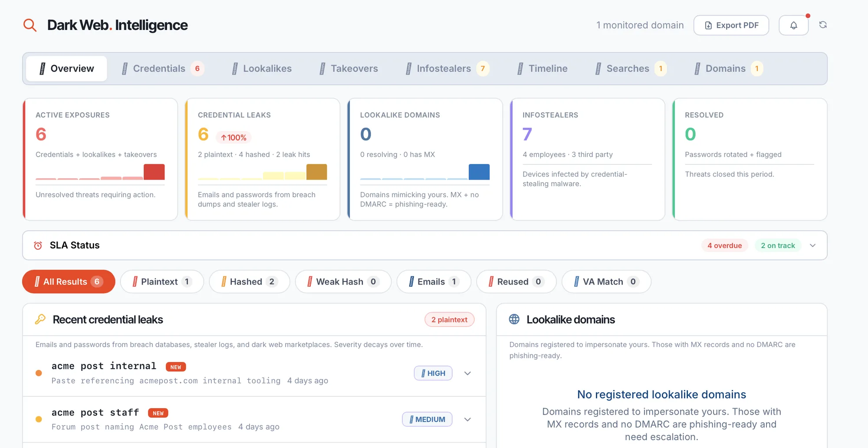Open the Resolved summary card

click(x=750, y=159)
